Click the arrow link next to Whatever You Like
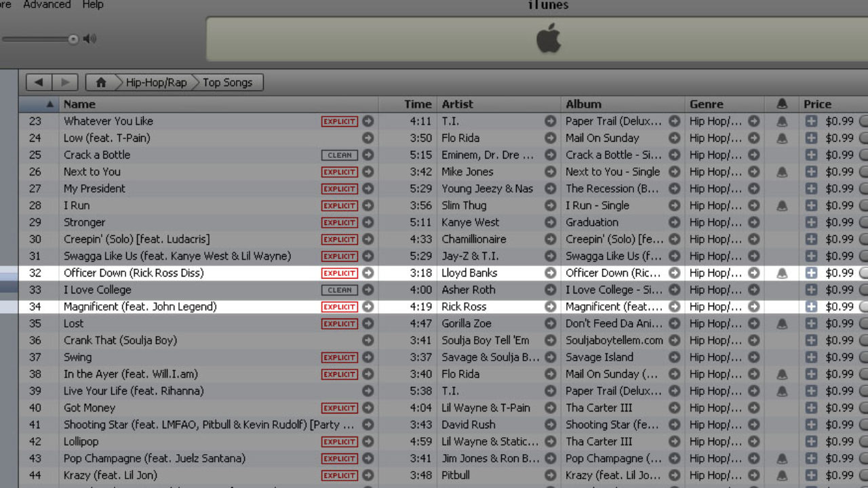The height and width of the screenshot is (488, 868). [x=368, y=121]
